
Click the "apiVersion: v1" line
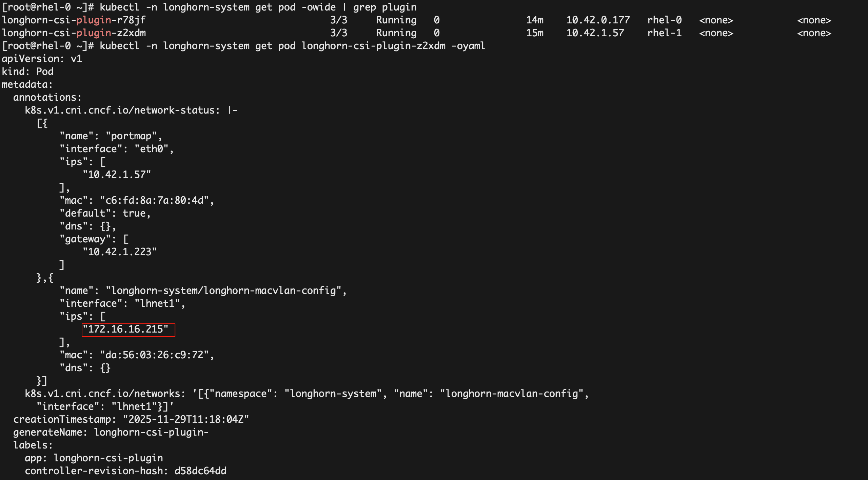coord(42,59)
